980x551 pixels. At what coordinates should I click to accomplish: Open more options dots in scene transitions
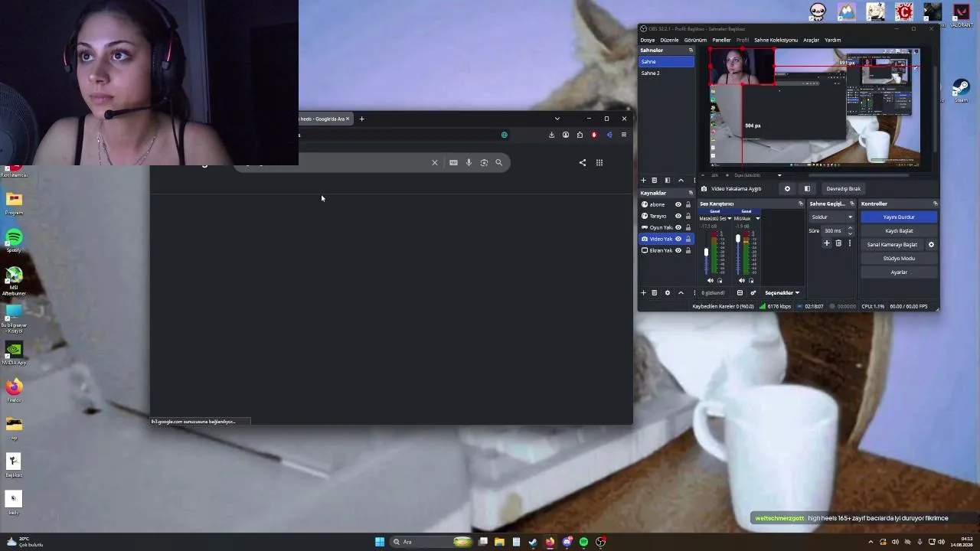[x=849, y=243]
